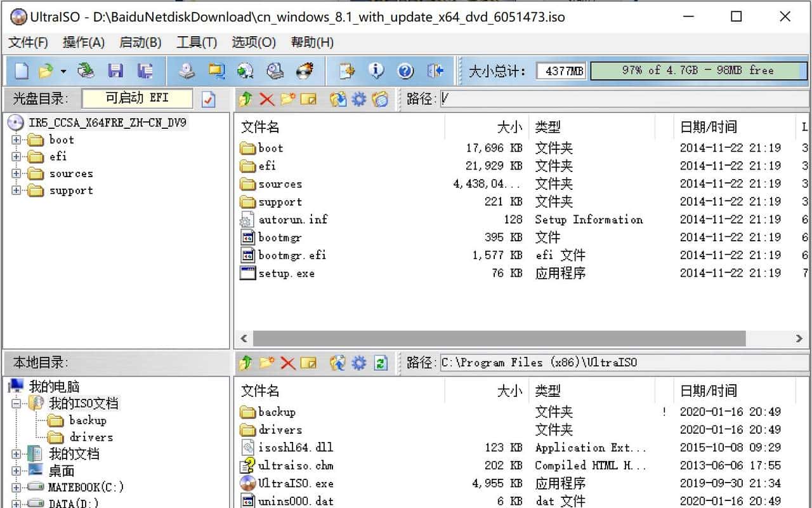Image resolution: width=812 pixels, height=508 pixels.
Task: Expand the sources folder in disc tree
Action: [x=16, y=173]
